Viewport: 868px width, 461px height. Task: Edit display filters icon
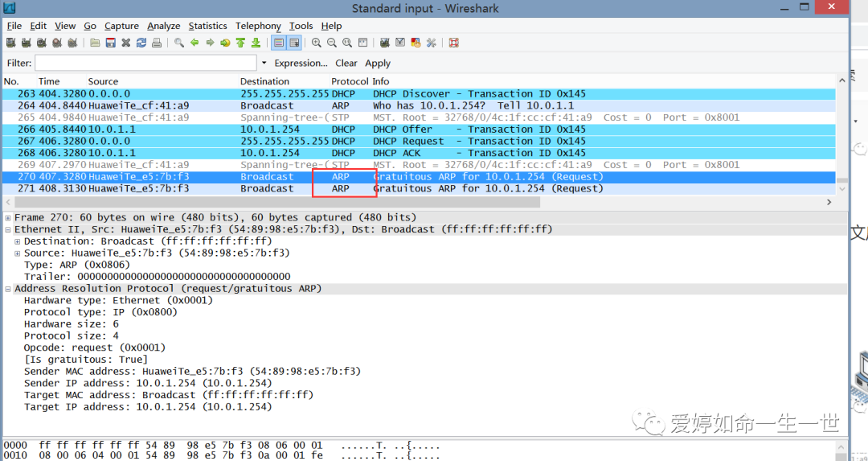[x=400, y=43]
